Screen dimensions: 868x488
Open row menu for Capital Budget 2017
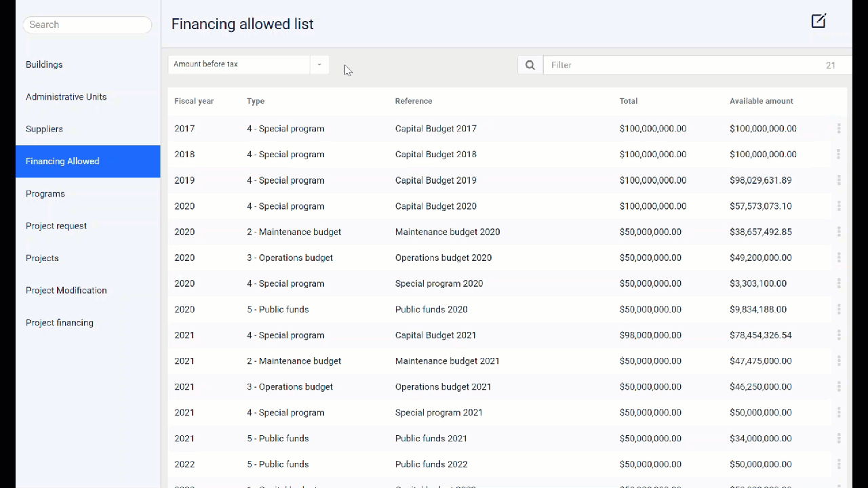pos(839,128)
